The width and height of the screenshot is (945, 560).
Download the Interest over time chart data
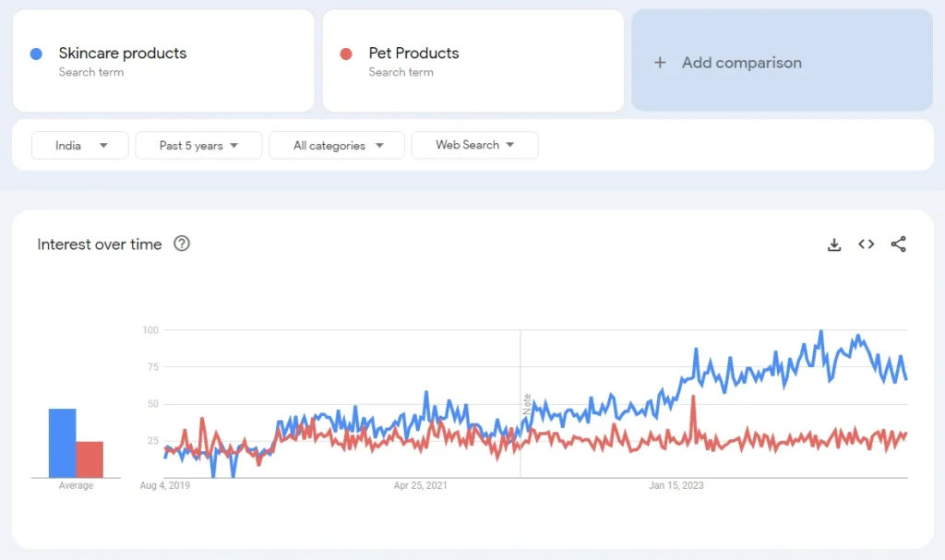pyautogui.click(x=834, y=244)
